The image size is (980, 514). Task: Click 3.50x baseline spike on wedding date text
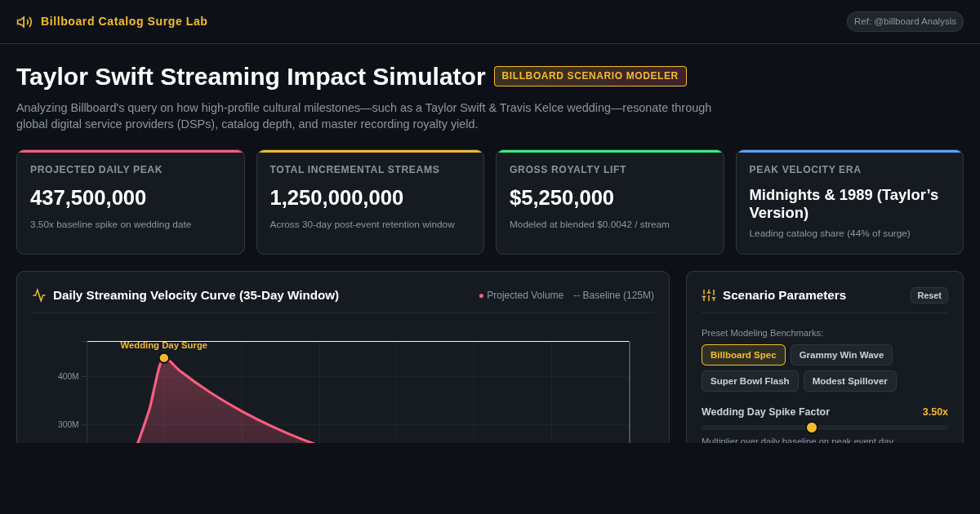110,224
